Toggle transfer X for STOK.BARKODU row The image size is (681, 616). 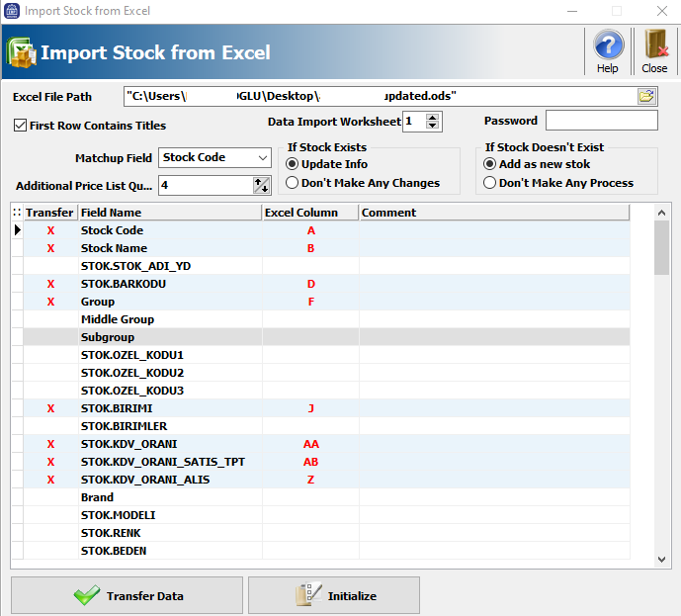point(50,284)
